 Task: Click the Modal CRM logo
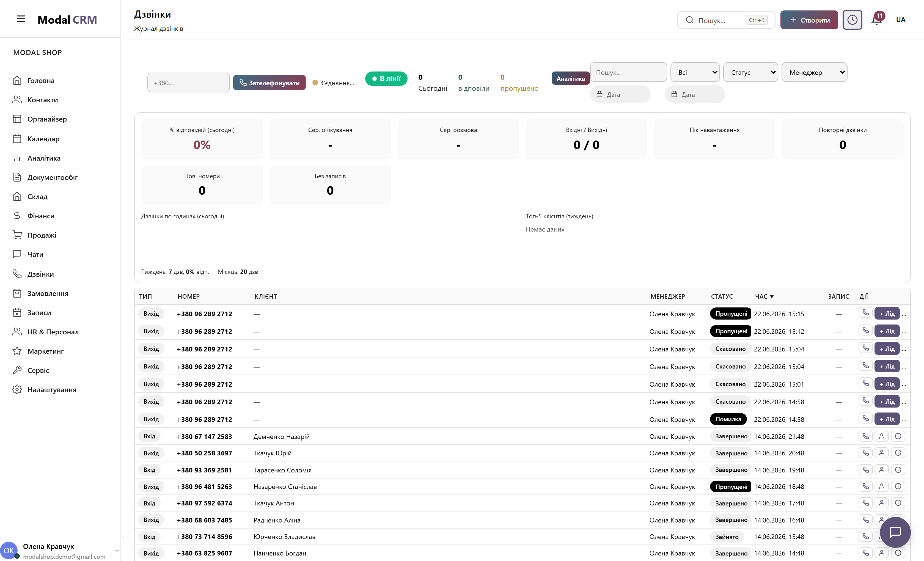point(67,20)
